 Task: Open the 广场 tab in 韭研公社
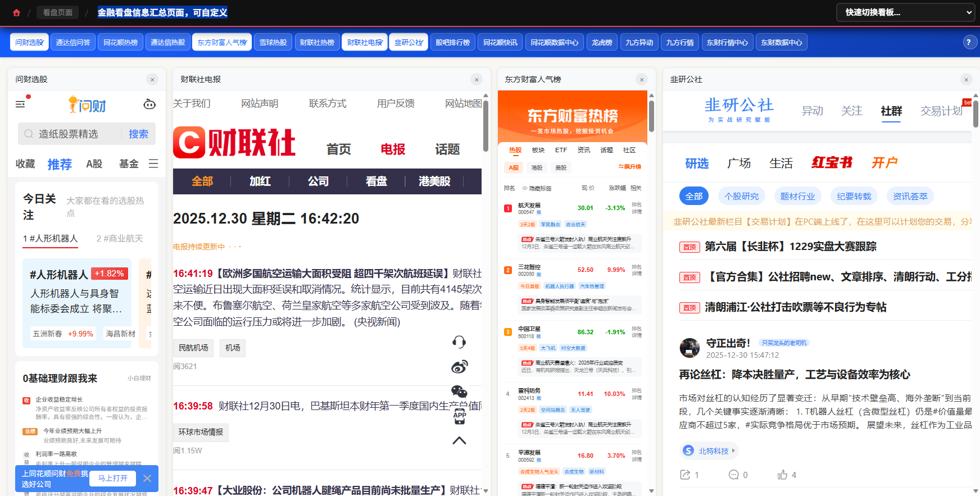[x=739, y=163]
